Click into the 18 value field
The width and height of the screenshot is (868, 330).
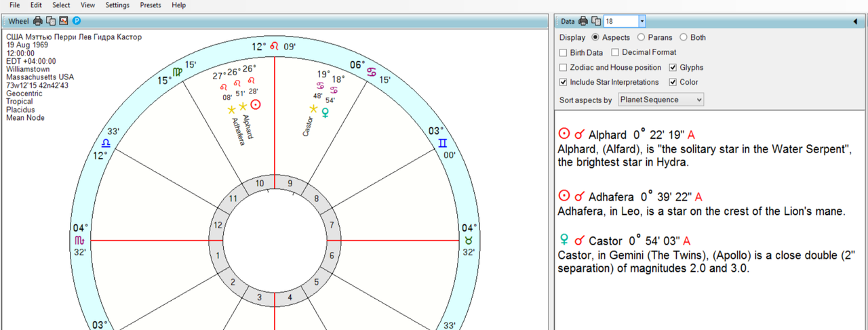click(620, 22)
